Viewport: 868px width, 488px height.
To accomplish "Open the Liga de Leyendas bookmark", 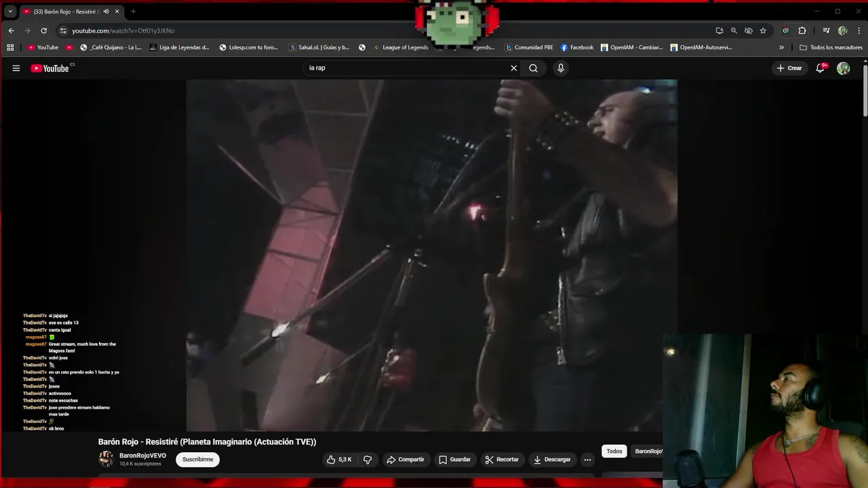I will pyautogui.click(x=179, y=47).
